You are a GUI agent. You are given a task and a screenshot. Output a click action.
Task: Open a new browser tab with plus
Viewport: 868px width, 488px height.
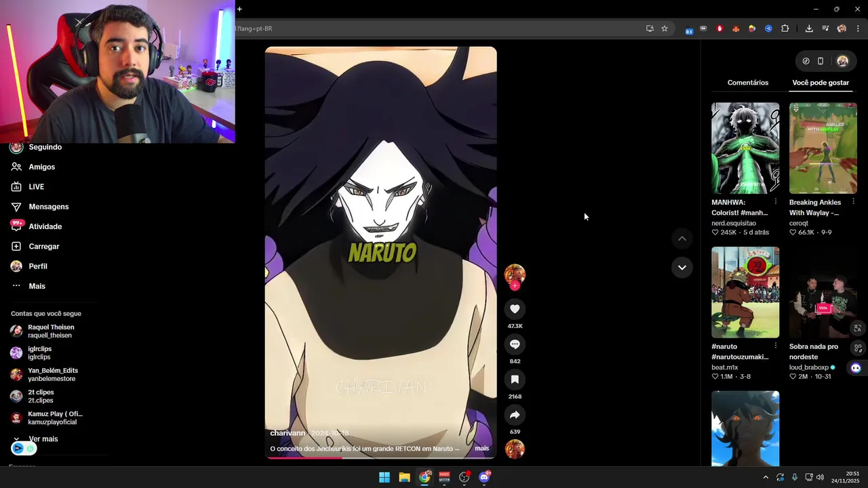(x=239, y=9)
